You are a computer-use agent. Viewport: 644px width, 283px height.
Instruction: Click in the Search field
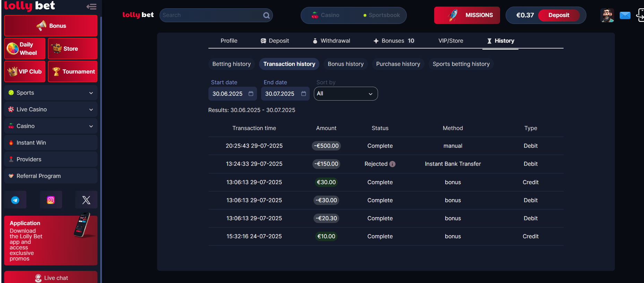(212, 15)
